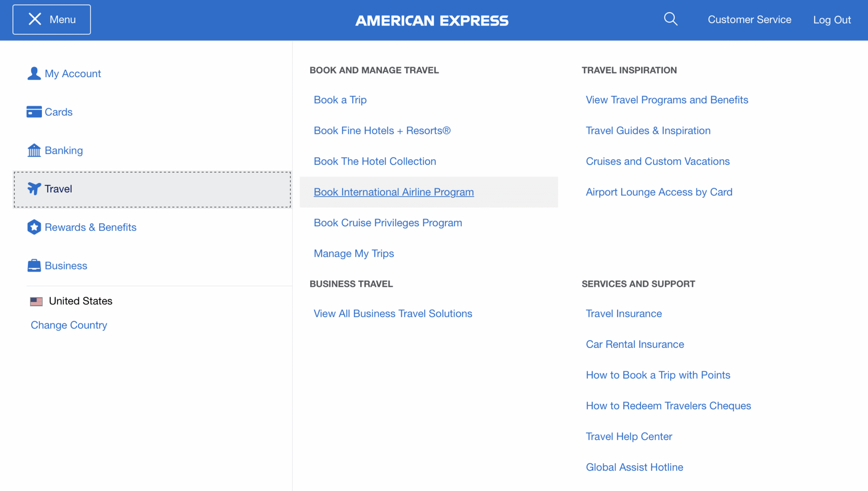The image size is (868, 491).
Task: Open Airport Lounge Access by Card
Action: 659,191
